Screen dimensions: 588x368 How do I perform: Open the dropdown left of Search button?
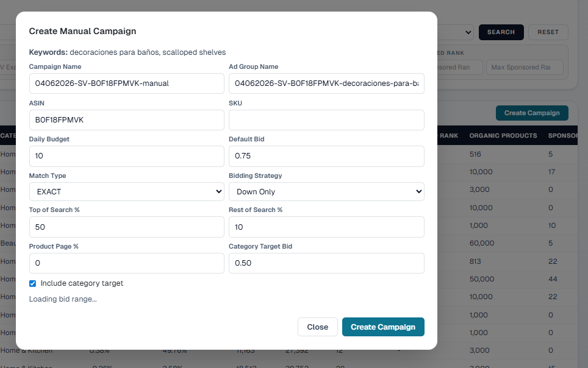click(455, 32)
